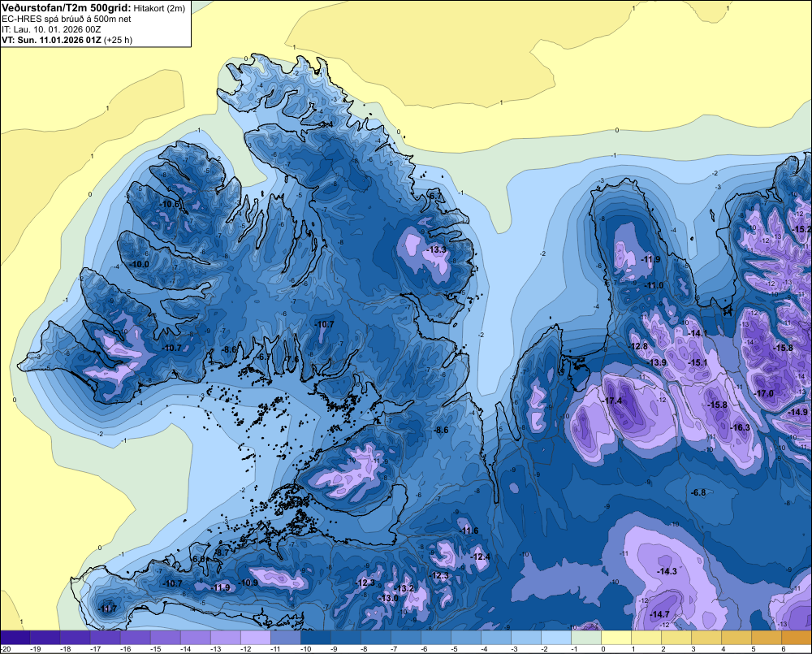Select the -14.3 temperature label

coord(667,571)
